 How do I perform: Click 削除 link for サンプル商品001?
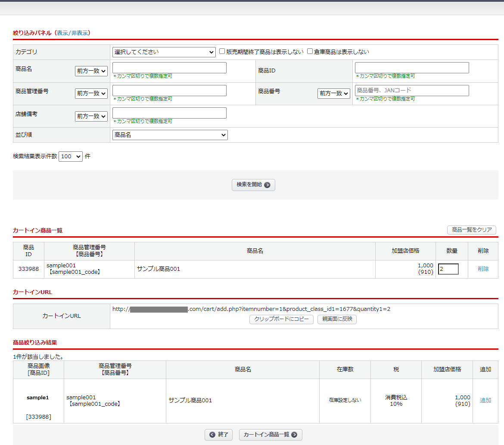[x=483, y=269]
